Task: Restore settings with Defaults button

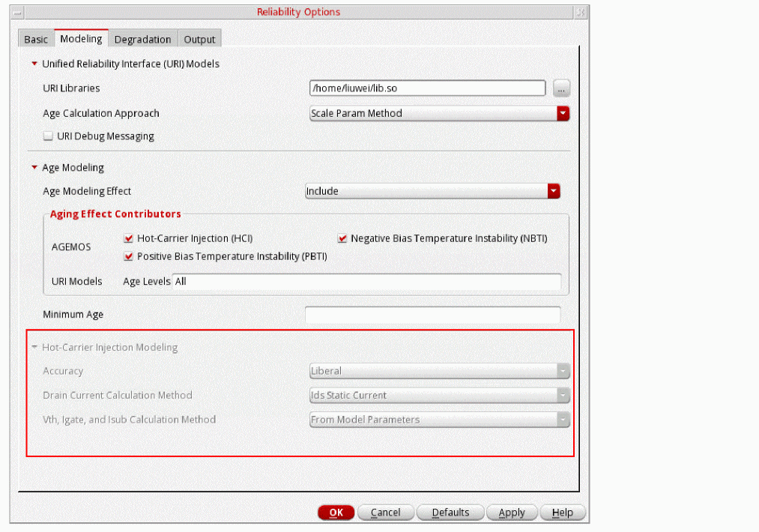Action: click(x=450, y=513)
